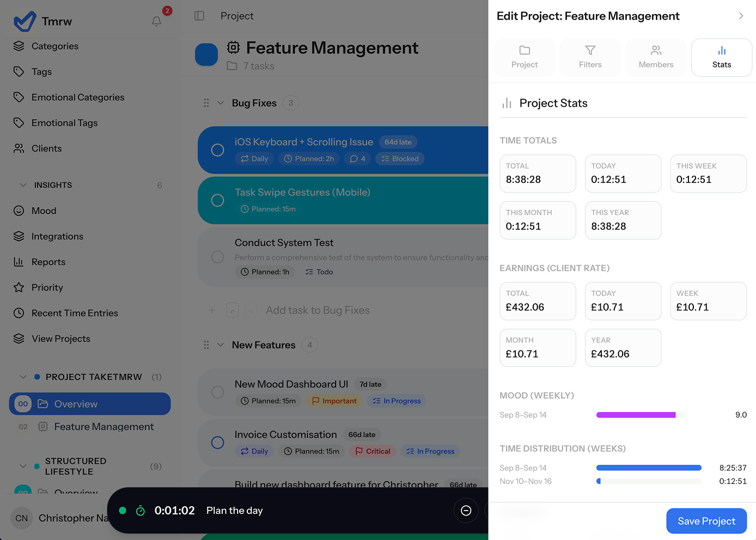
Task: Open the Priority insight
Action: [46, 287]
